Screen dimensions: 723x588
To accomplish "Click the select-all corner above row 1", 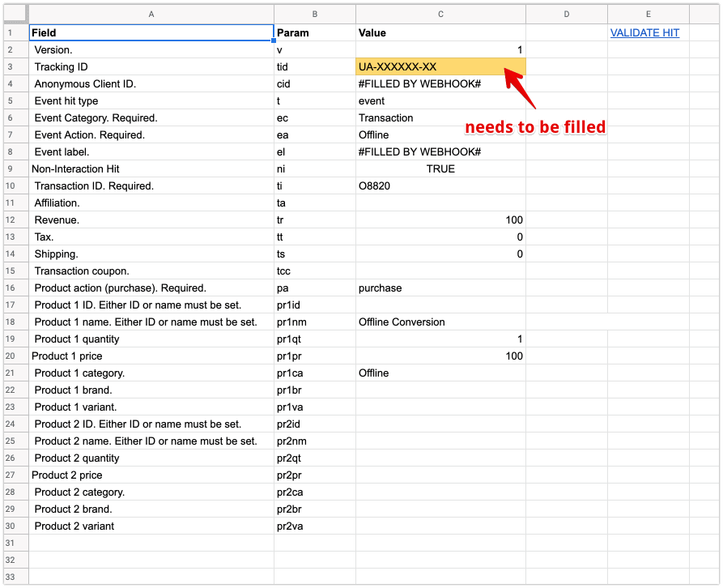I will (x=15, y=14).
